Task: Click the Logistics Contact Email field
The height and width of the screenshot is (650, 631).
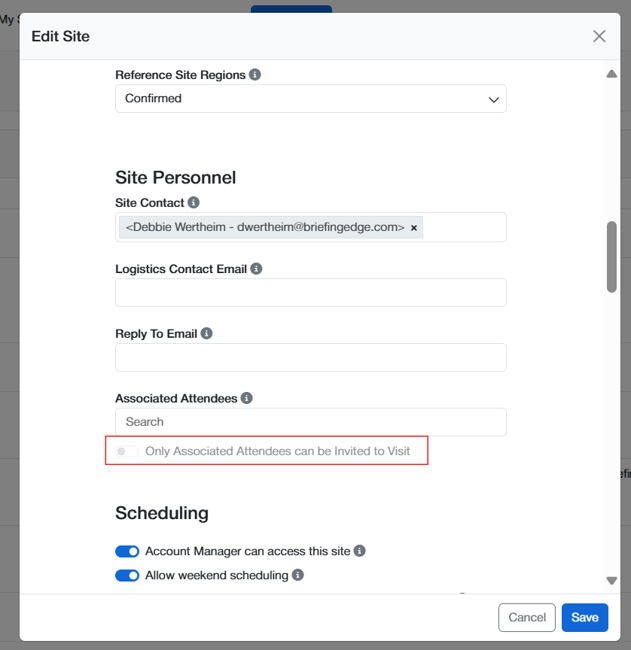Action: click(x=310, y=293)
